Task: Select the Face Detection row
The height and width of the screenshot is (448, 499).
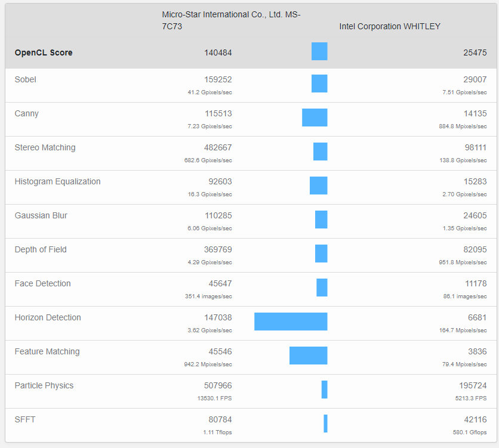Action: [42, 283]
